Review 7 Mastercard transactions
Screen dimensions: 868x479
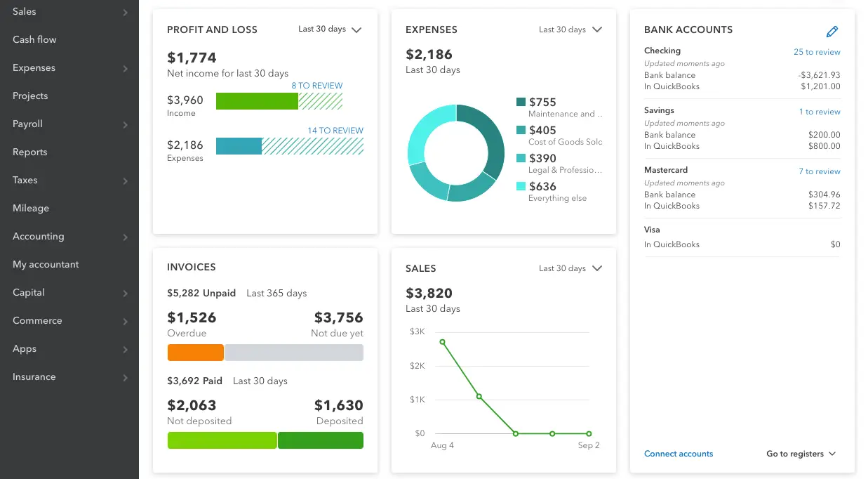point(819,171)
